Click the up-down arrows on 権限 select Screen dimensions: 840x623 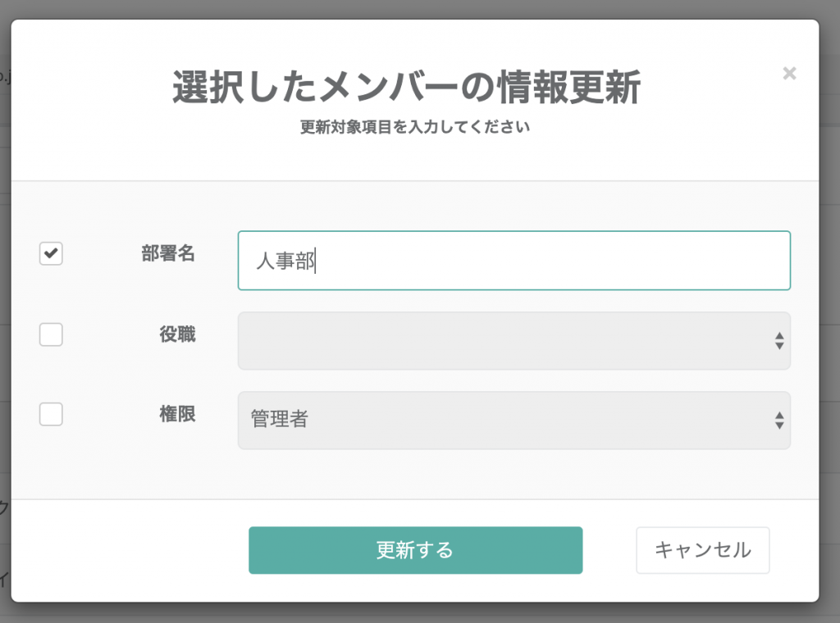coord(779,421)
